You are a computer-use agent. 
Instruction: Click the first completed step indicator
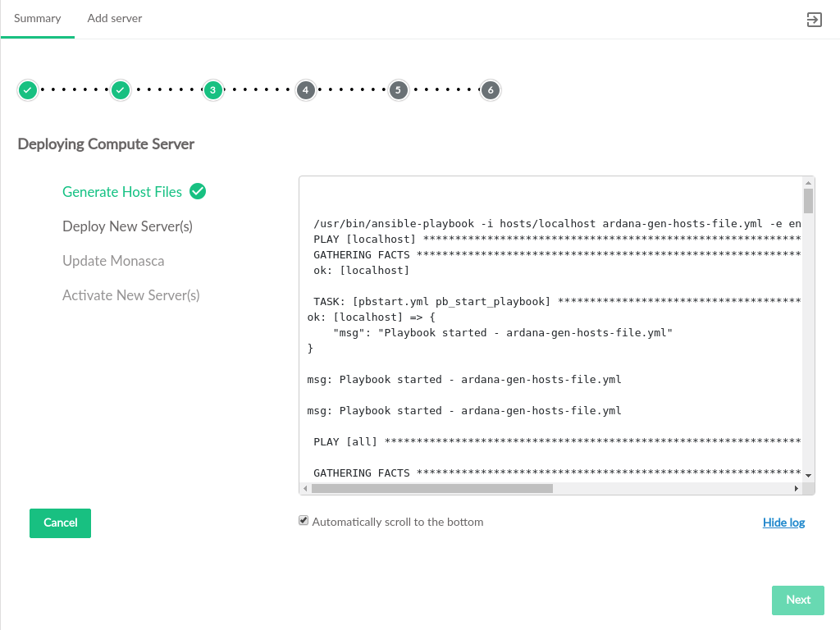28,90
